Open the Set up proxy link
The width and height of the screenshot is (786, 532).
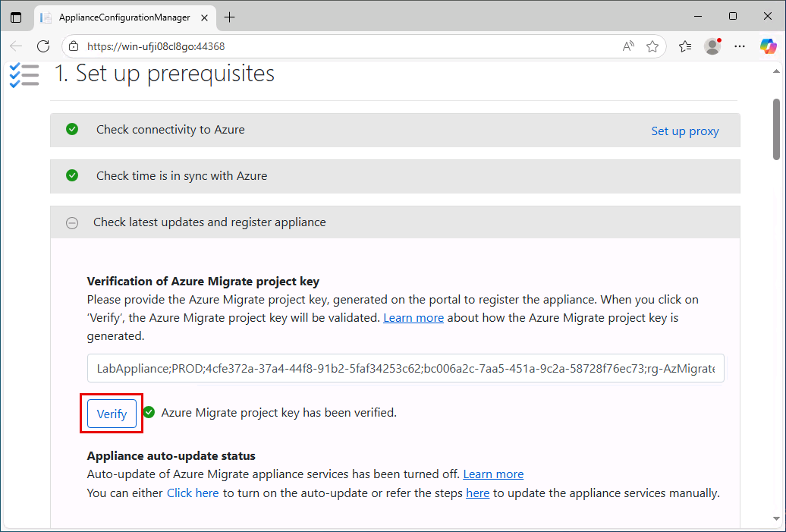685,131
